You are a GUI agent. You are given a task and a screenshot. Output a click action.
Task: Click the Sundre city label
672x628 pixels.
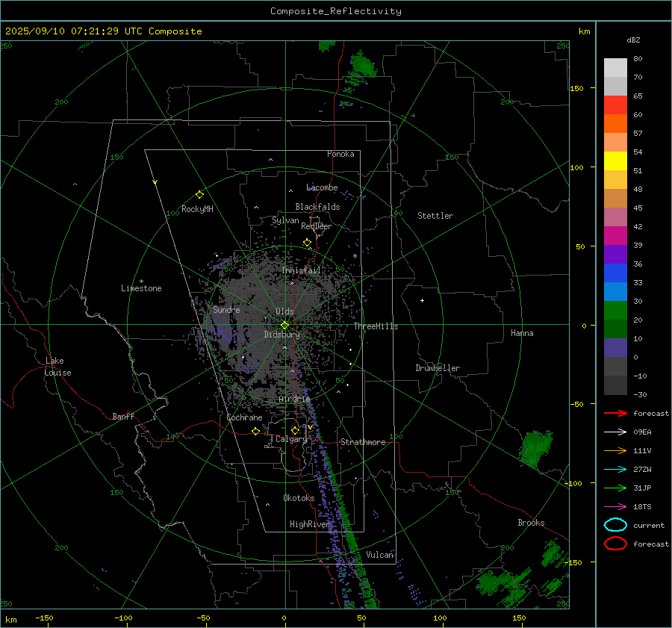226,309
